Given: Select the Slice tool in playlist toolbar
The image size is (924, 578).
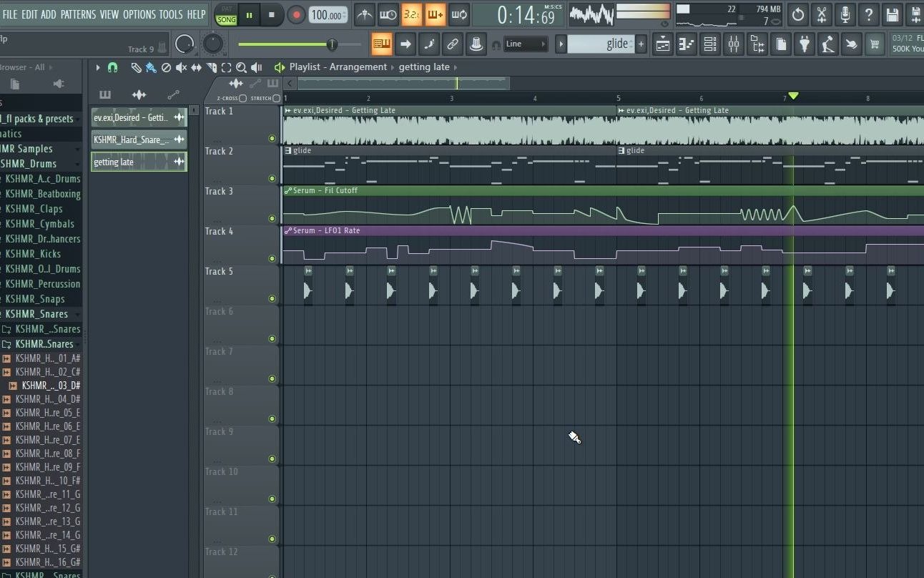Looking at the screenshot, I should 211,67.
